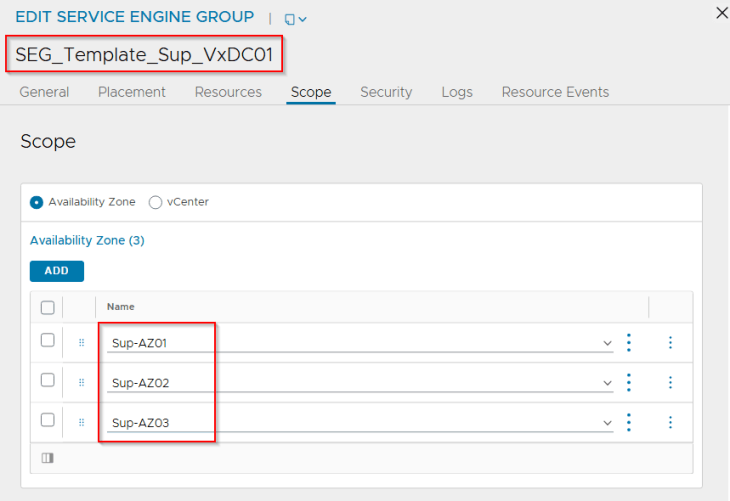Open bold blue ellipsis beside Sup-AZ03 dropdown
This screenshot has height=501, width=730.
click(x=629, y=422)
